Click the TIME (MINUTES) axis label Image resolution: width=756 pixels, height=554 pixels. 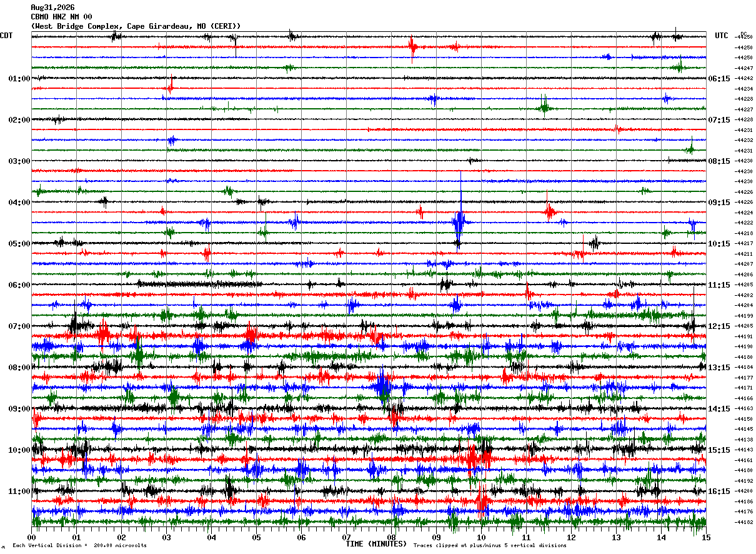(x=376, y=544)
